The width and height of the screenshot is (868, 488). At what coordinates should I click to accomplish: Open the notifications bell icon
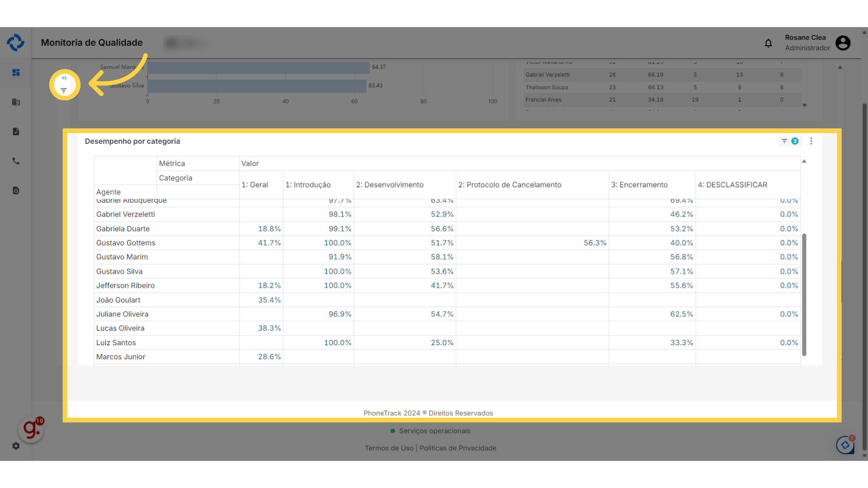point(768,43)
